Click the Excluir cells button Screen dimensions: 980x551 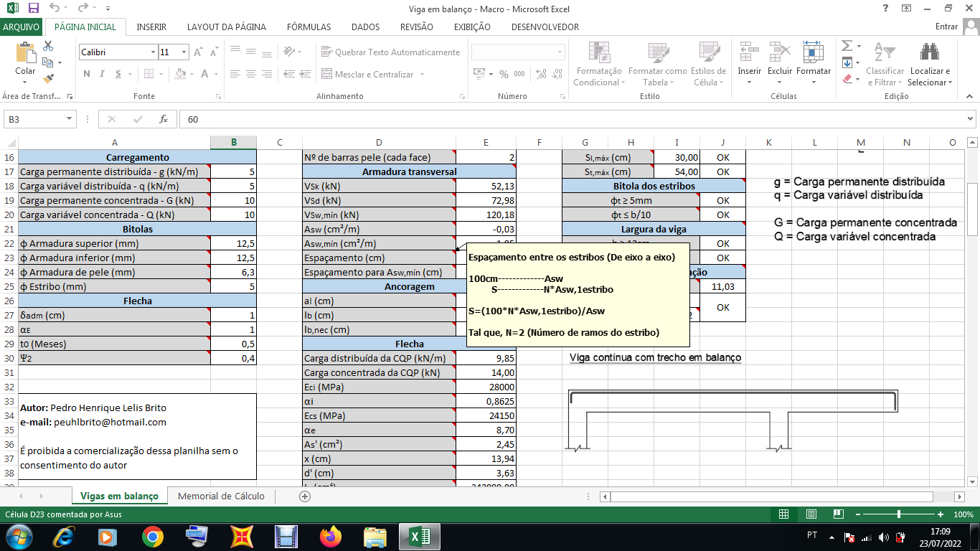780,64
